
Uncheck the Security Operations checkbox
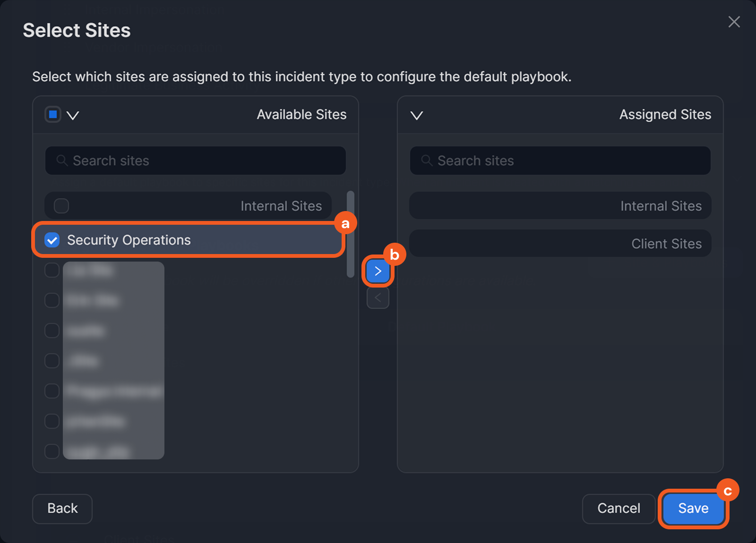pos(52,240)
